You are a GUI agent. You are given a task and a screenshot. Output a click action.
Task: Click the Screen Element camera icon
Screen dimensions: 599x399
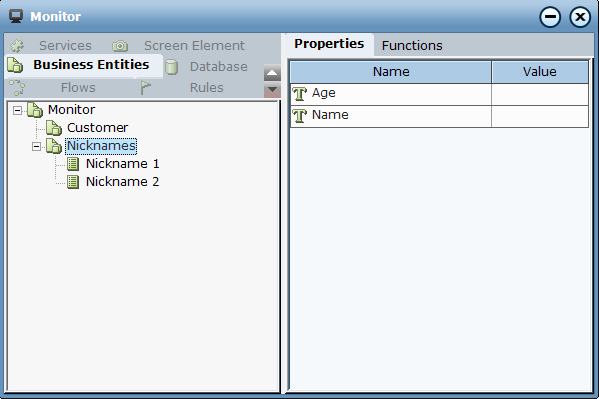coord(120,46)
